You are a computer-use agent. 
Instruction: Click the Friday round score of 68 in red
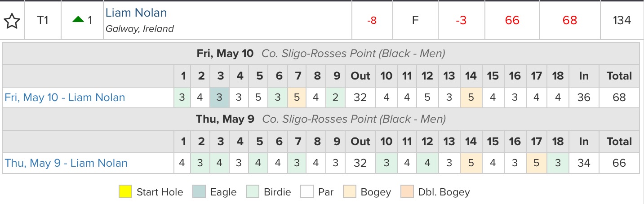coord(569,20)
